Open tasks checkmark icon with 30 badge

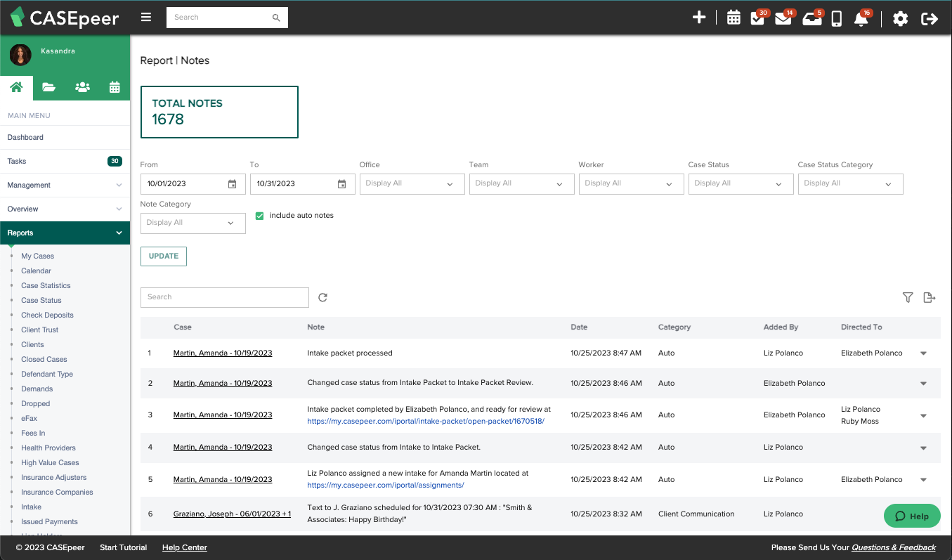point(758,18)
